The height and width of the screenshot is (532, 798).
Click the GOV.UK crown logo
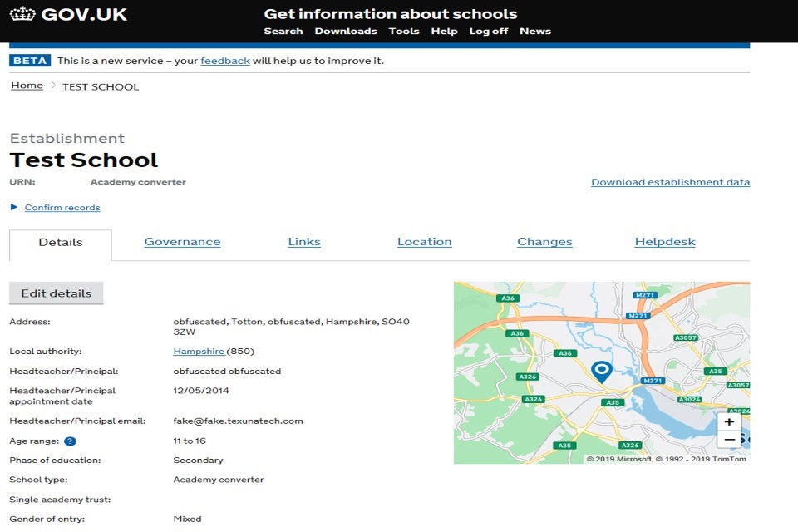[23, 14]
